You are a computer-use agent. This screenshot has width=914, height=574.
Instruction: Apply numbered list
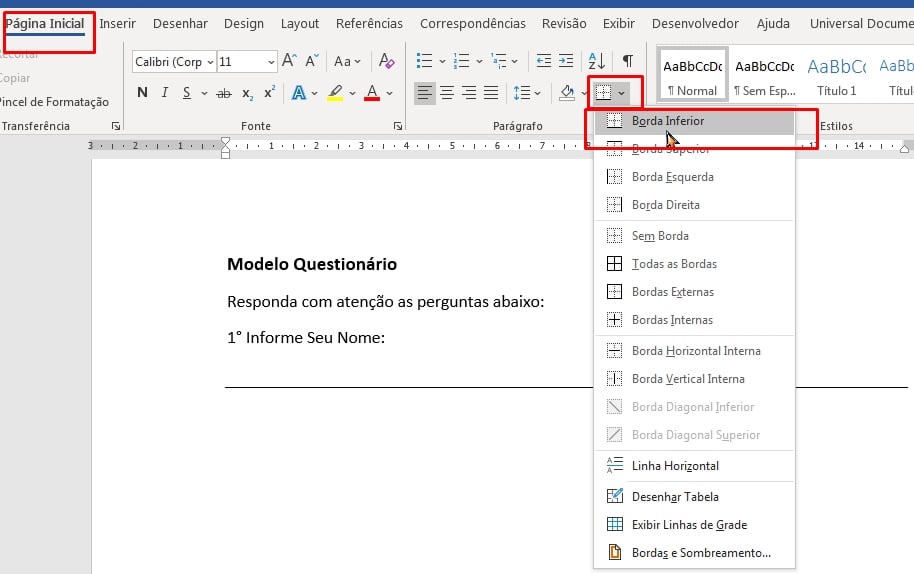coord(462,61)
